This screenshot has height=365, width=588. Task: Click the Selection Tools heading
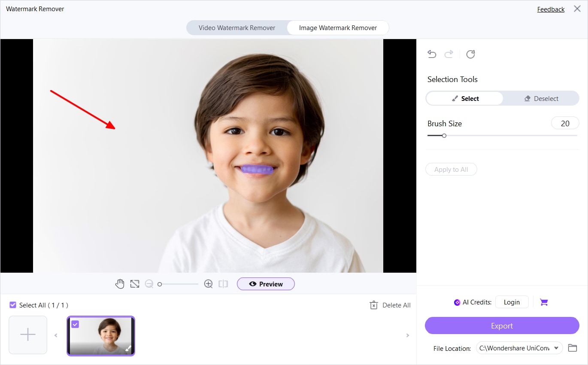452,79
